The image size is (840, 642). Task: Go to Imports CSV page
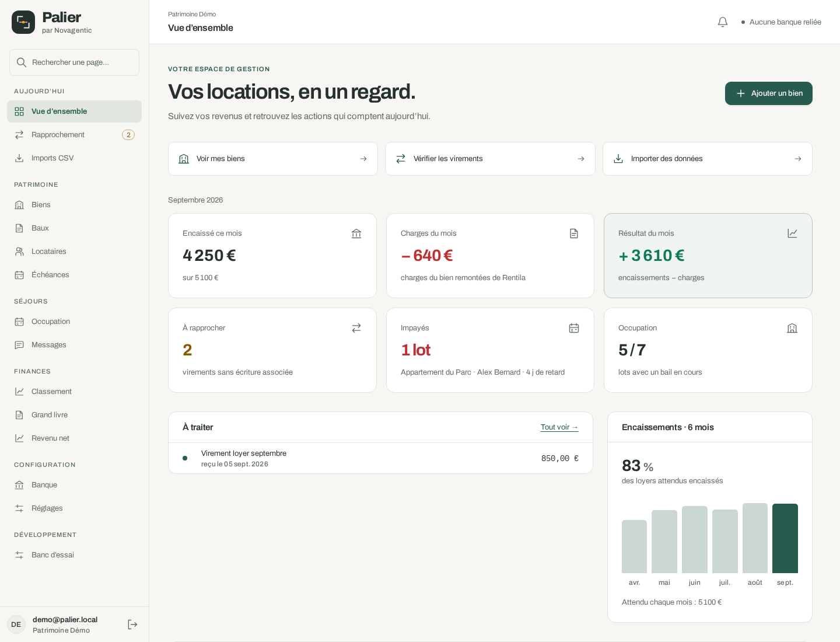74,158
